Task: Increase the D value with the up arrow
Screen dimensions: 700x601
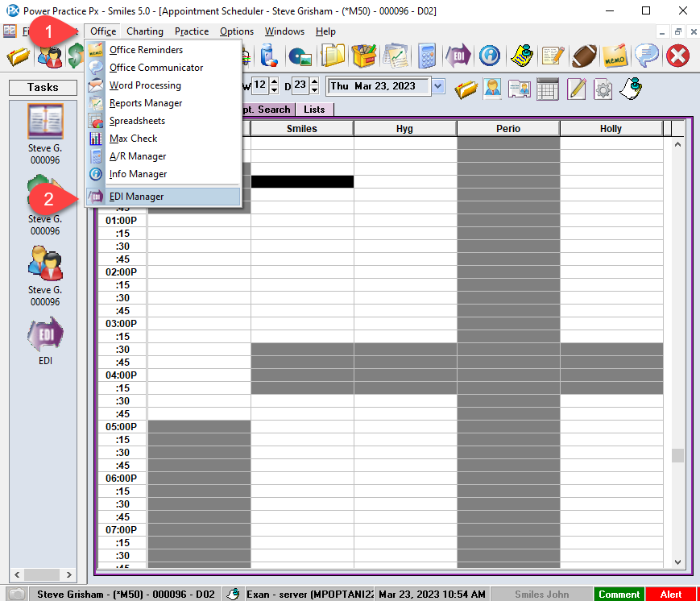Action: coord(315,81)
